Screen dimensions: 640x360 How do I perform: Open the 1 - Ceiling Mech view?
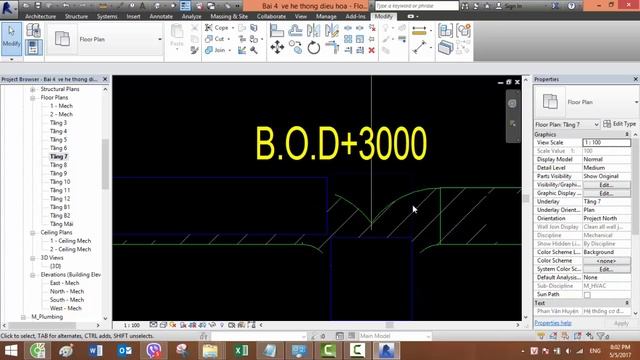click(70, 241)
